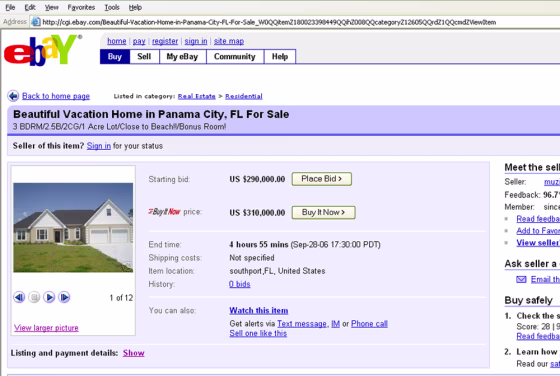Viewport: 560px width, 376px height.
Task: Click Read feedback link under Member
Action: click(x=538, y=219)
